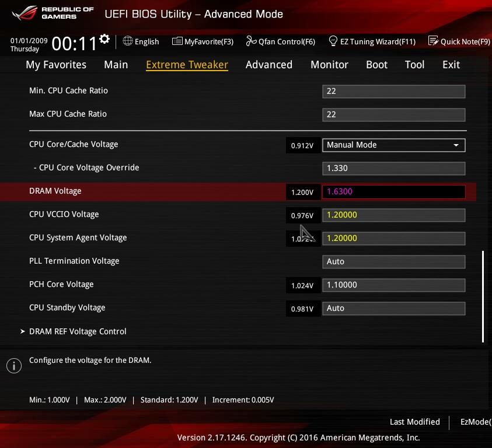This screenshot has width=492, height=448.
Task: Launch EZ Tuning Wizard(F11)
Action: (x=372, y=41)
